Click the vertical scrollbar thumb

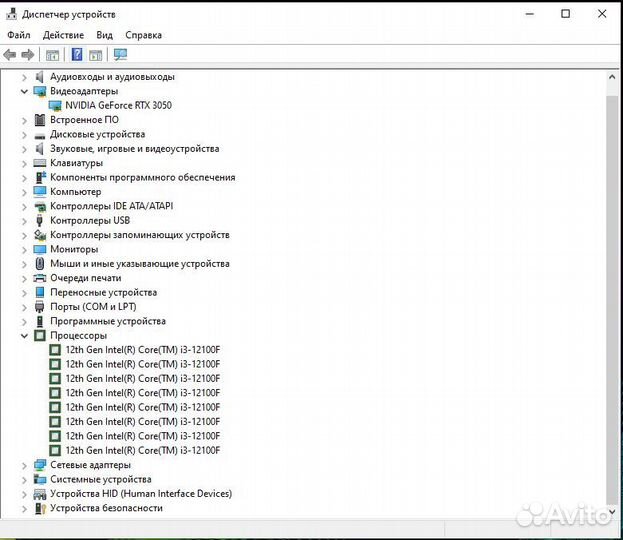612,300
